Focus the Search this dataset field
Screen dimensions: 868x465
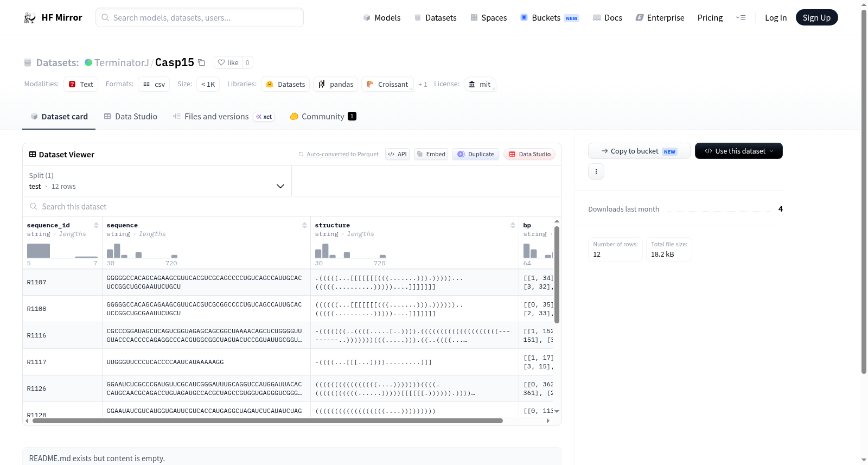(292, 207)
